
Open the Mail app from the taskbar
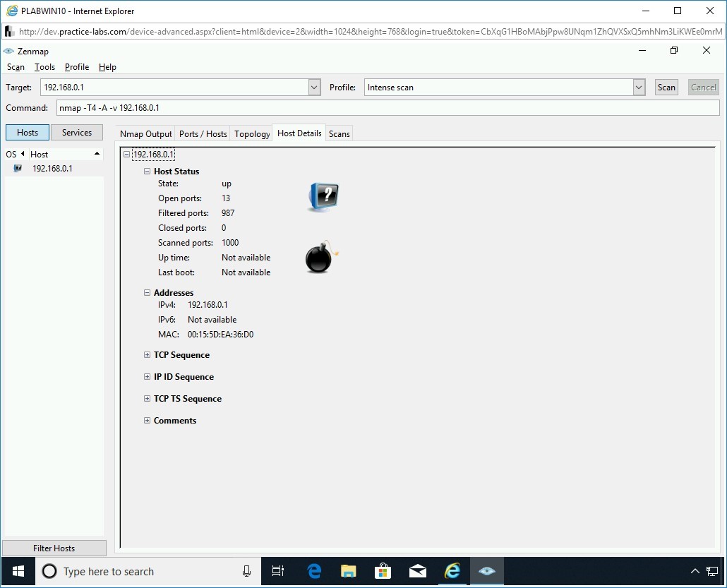click(418, 571)
